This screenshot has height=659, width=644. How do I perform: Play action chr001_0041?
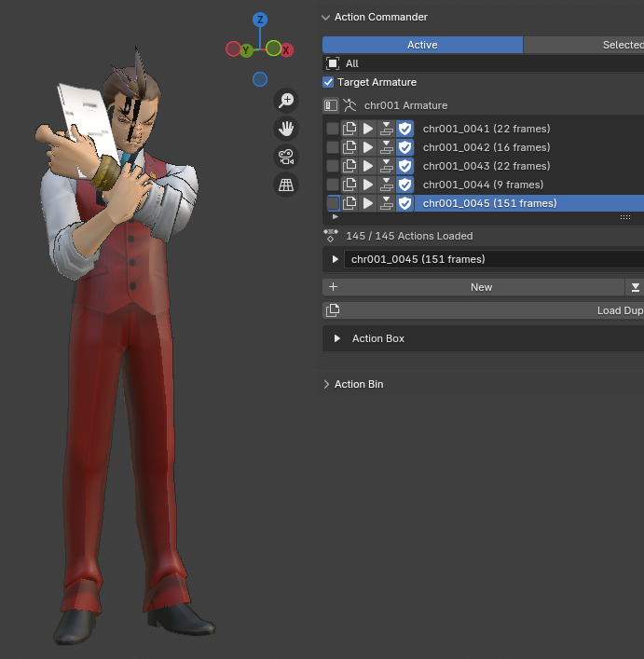(368, 129)
